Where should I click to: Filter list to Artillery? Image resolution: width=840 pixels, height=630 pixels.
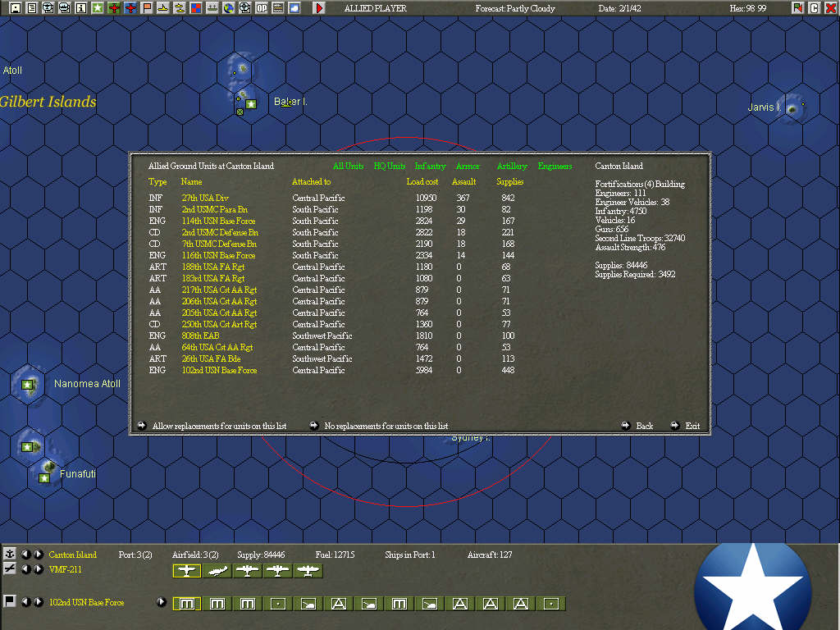pos(512,166)
